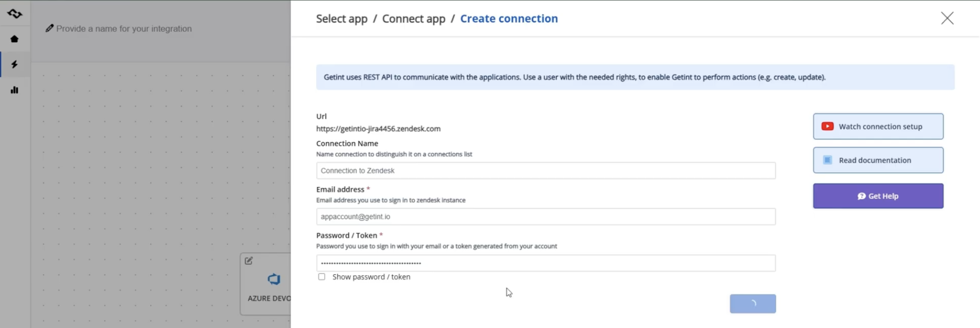The width and height of the screenshot is (980, 328).
Task: Click the Azure DevOps app logo
Action: tap(274, 279)
